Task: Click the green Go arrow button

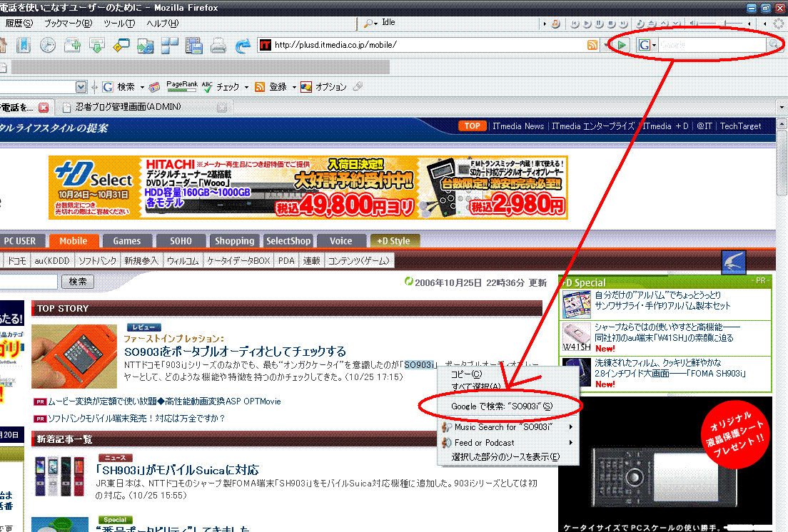Action: (x=622, y=45)
